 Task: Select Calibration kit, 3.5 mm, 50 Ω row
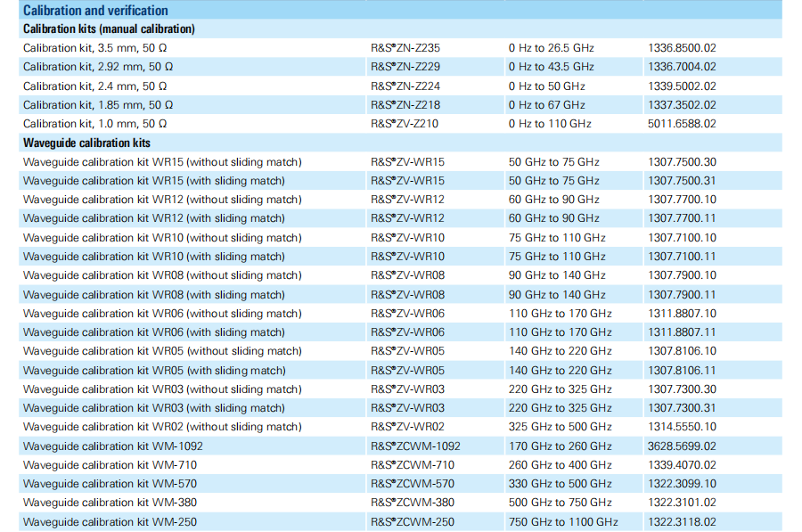tap(95, 47)
